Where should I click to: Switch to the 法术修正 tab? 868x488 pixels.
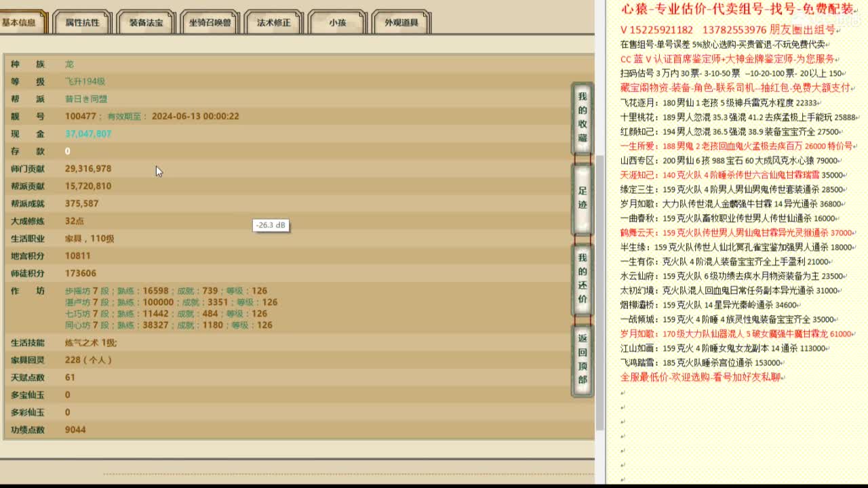coord(275,21)
